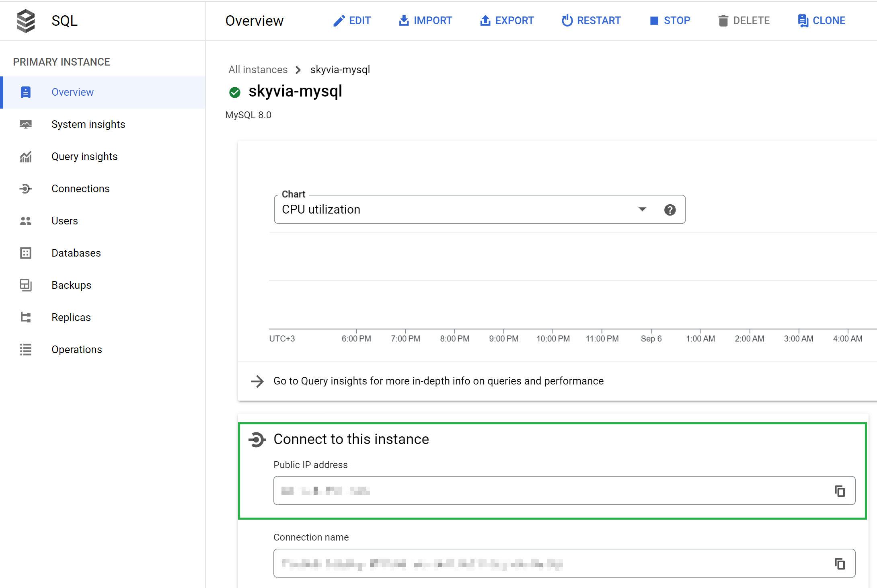Viewport: 877px width, 588px height.
Task: Open the CPU utilization chart dropdown
Action: click(x=641, y=210)
